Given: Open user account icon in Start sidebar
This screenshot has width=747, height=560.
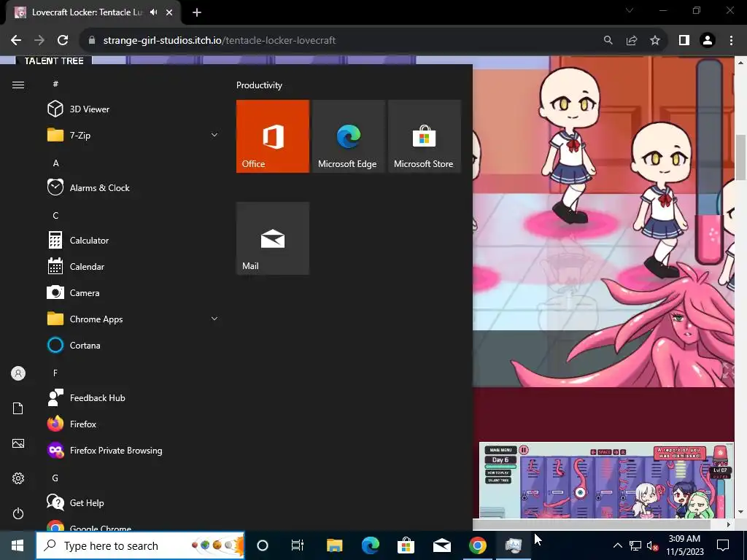Looking at the screenshot, I should tap(18, 373).
